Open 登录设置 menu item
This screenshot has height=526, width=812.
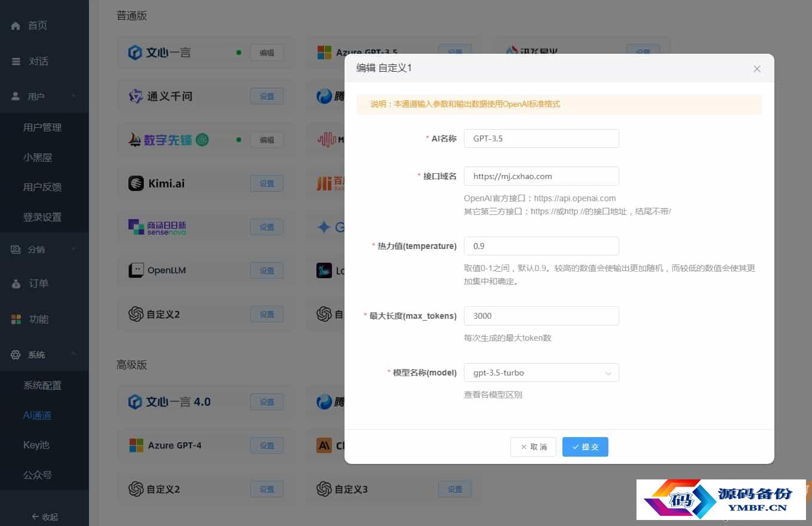pyautogui.click(x=42, y=217)
